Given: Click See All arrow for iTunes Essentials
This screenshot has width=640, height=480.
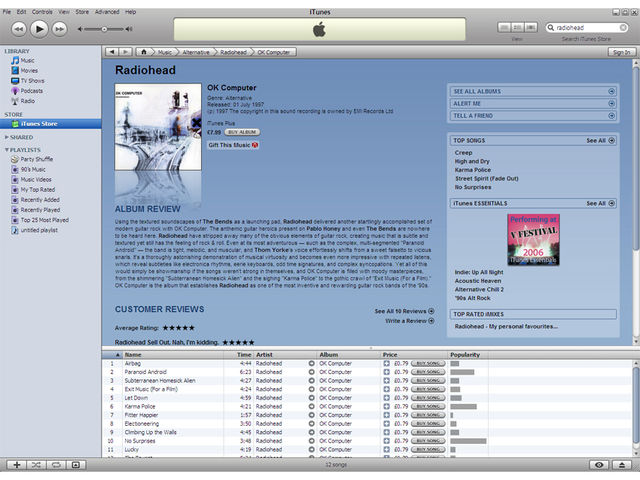Looking at the screenshot, I should pyautogui.click(x=611, y=203).
